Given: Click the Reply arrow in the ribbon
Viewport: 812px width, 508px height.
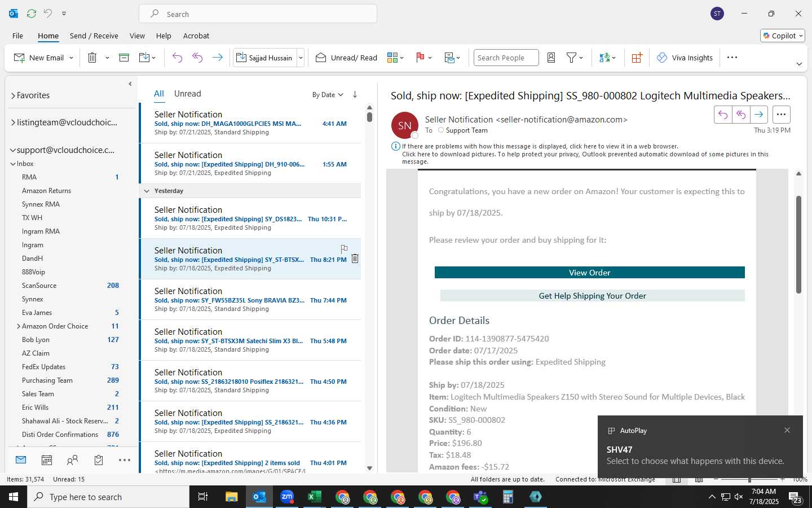Looking at the screenshot, I should click(177, 58).
